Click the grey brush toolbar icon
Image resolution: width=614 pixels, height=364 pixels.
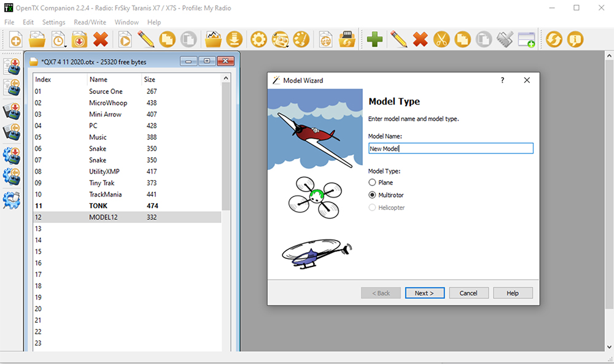(x=505, y=39)
